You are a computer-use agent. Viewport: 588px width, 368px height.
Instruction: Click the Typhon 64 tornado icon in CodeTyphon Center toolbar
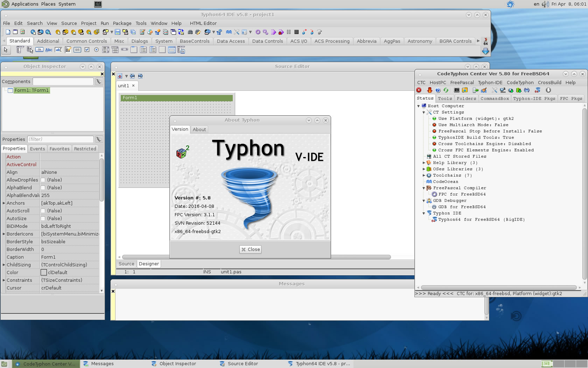(x=538, y=90)
